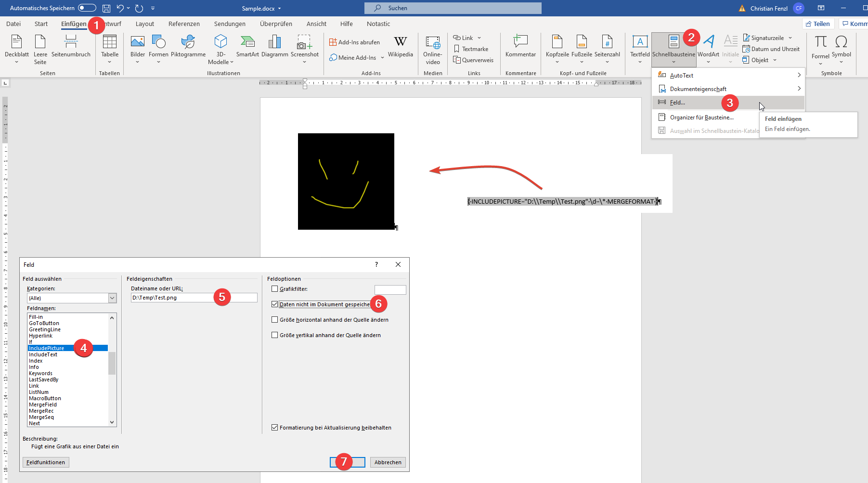Open the 3D-Modelle insert tool
This screenshot has width=868, height=483.
220,49
